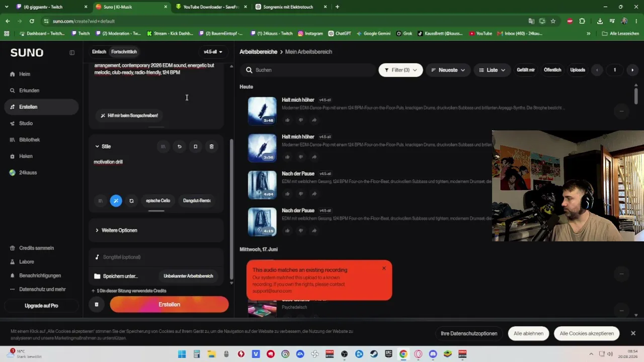Like the 3:48 Halt mich höher song
This screenshot has height=362, width=644.
287,120
